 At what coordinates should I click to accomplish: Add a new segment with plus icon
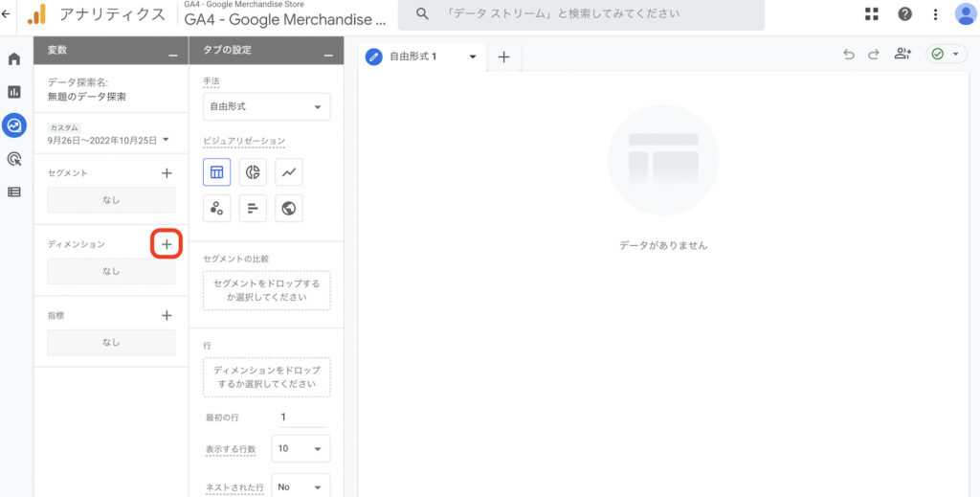pyautogui.click(x=167, y=173)
